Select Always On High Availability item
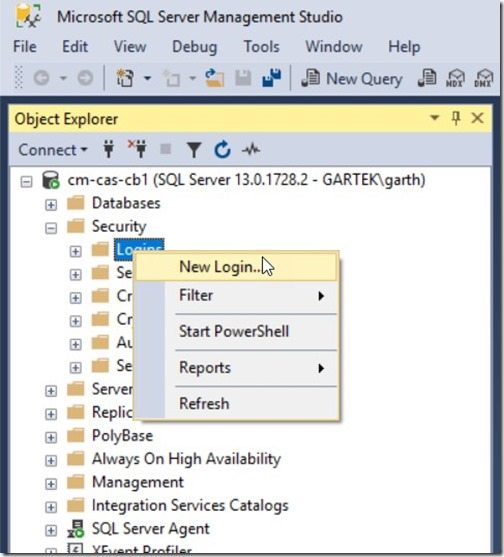 click(x=186, y=459)
